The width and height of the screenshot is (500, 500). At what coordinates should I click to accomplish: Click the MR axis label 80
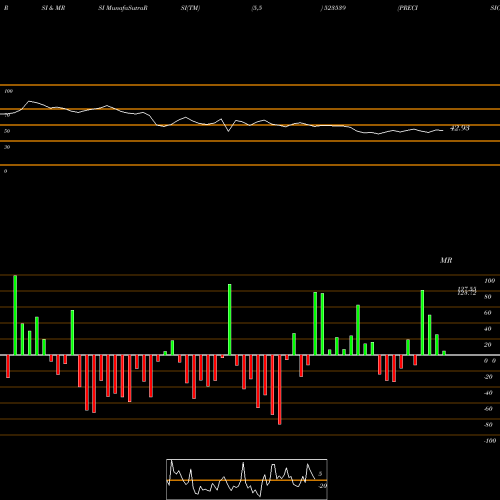tap(488, 297)
